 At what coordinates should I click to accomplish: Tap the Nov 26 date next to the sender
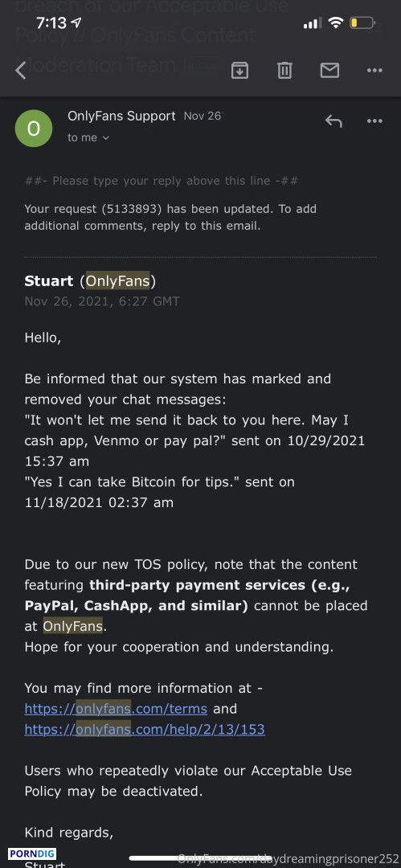click(x=203, y=117)
